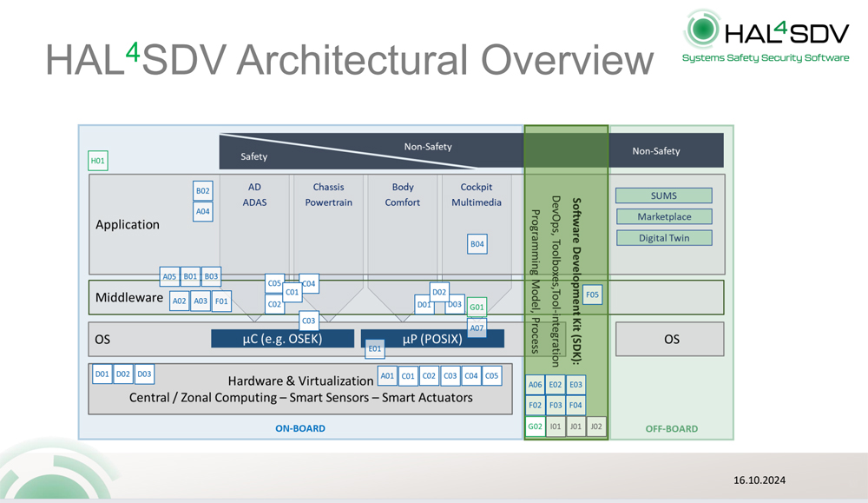Click the A02 tag in Middleware

[x=180, y=301]
